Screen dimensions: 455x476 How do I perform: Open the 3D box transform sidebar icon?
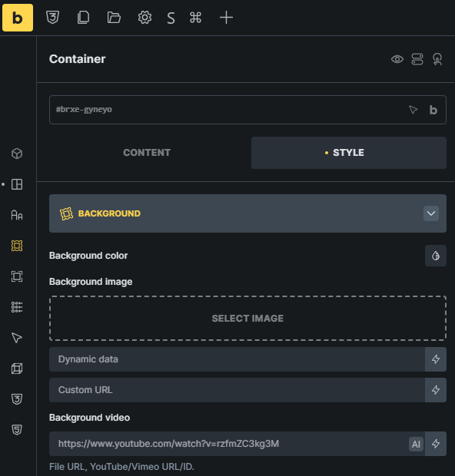[x=17, y=369]
